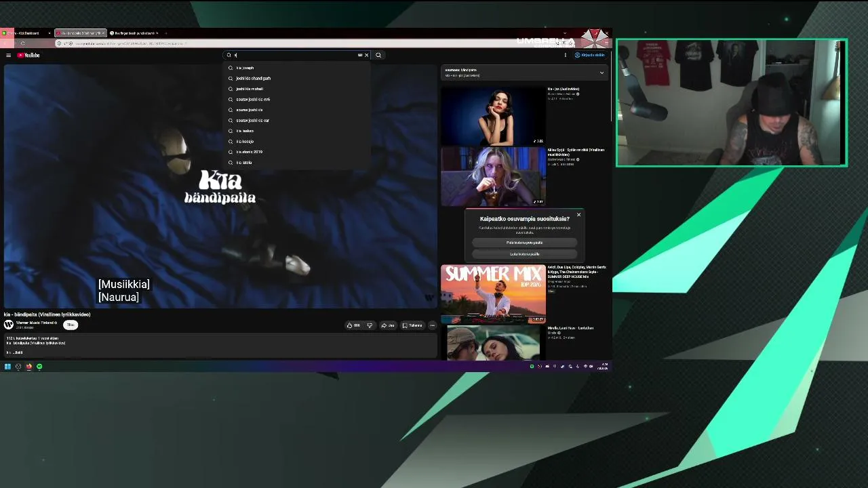
Task: Click the Jaa share button
Action: (388, 325)
